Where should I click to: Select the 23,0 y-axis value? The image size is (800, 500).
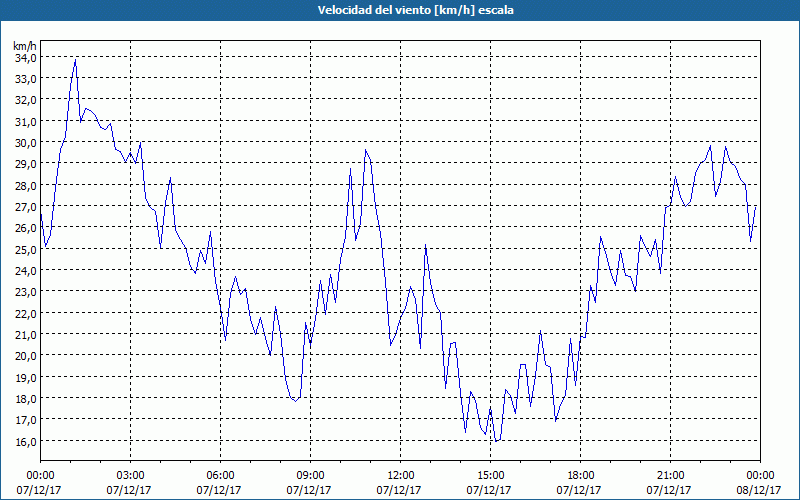[25, 292]
